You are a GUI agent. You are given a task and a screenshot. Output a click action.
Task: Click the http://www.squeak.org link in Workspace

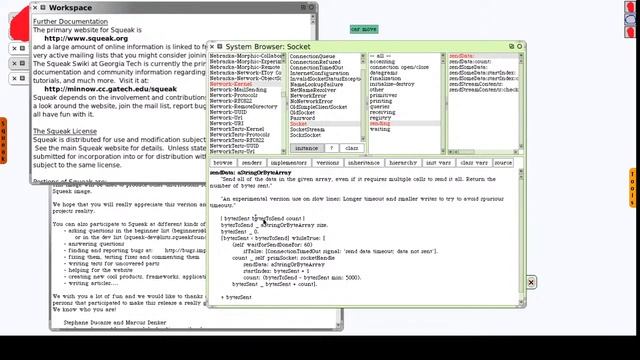pyautogui.click(x=86, y=38)
